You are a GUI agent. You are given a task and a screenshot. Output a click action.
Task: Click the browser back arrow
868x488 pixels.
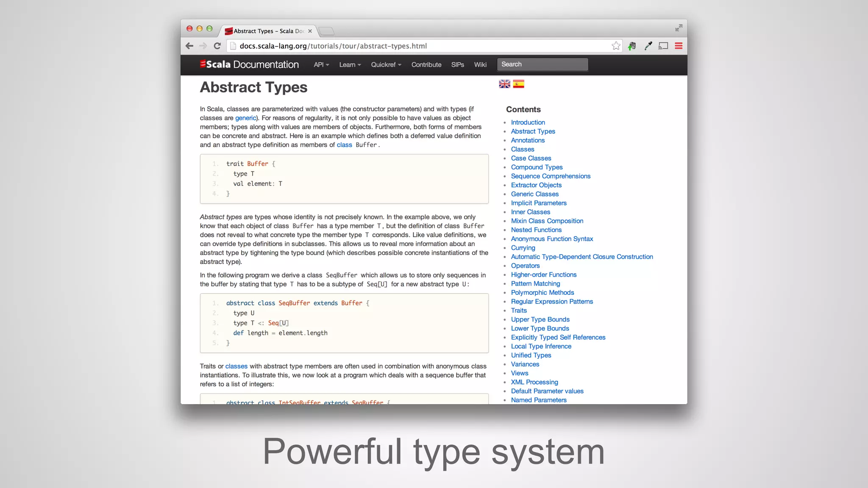(189, 46)
